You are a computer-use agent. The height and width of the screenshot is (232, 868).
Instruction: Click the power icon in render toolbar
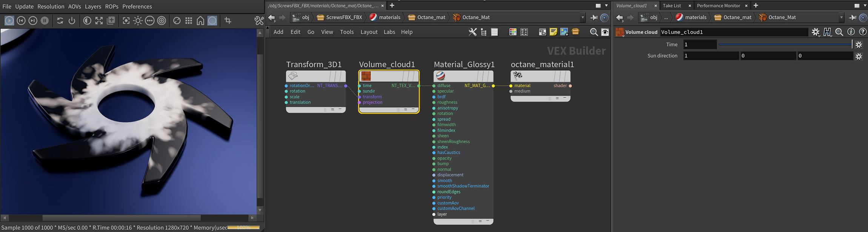coord(72,20)
